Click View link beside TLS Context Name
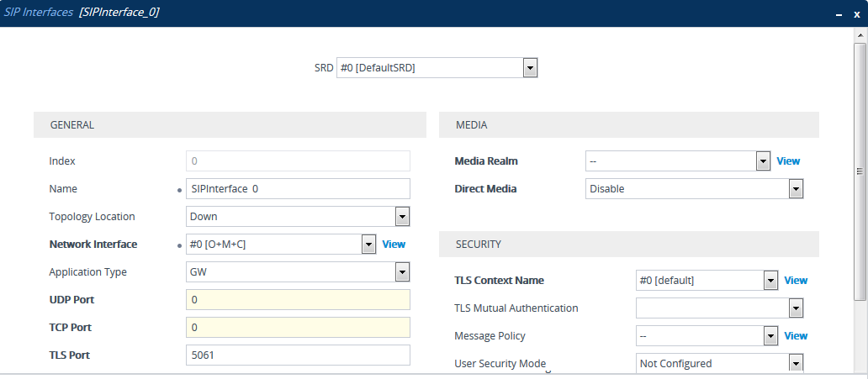 796,281
